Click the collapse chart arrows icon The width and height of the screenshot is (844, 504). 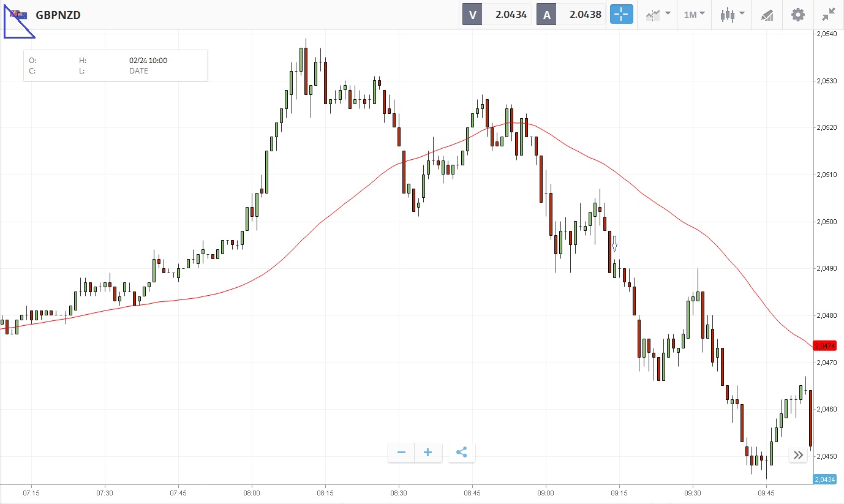tap(828, 14)
